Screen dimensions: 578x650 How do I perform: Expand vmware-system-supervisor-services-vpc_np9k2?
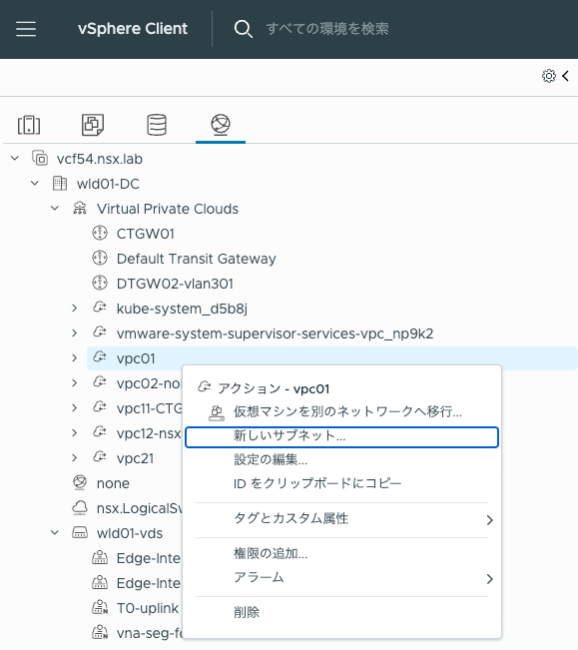pyautogui.click(x=75, y=333)
